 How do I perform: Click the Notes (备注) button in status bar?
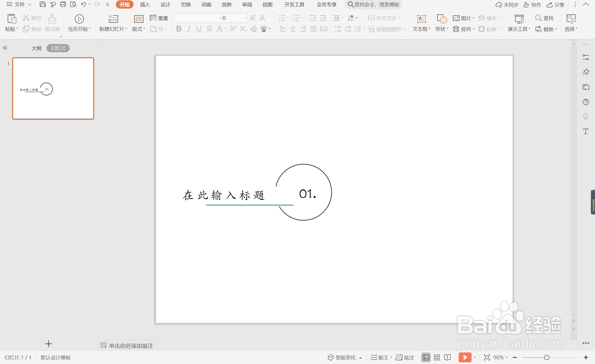coord(380,357)
